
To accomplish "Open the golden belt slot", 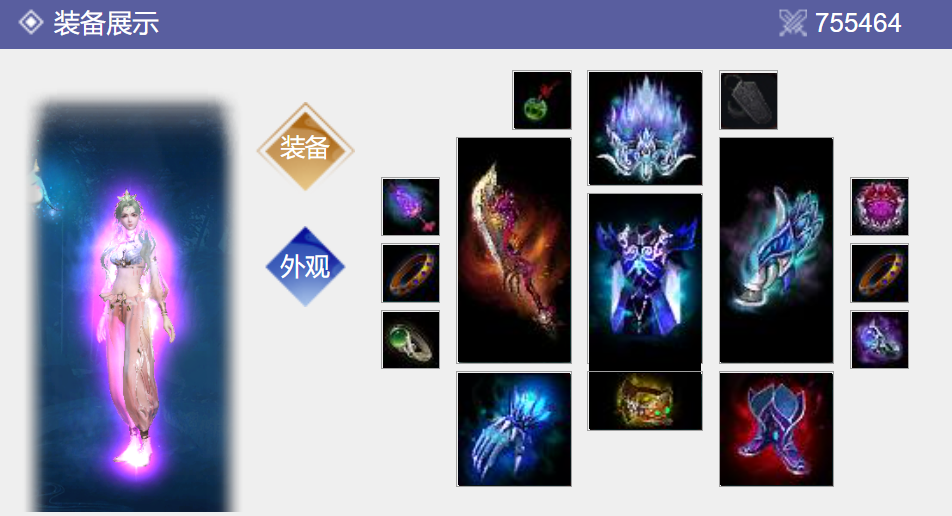I will coord(645,401).
